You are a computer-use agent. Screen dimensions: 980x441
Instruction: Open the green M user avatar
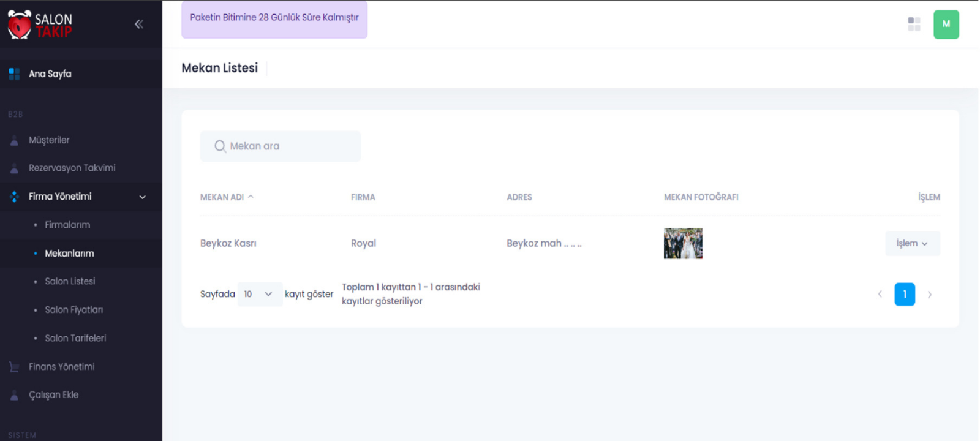[946, 24]
